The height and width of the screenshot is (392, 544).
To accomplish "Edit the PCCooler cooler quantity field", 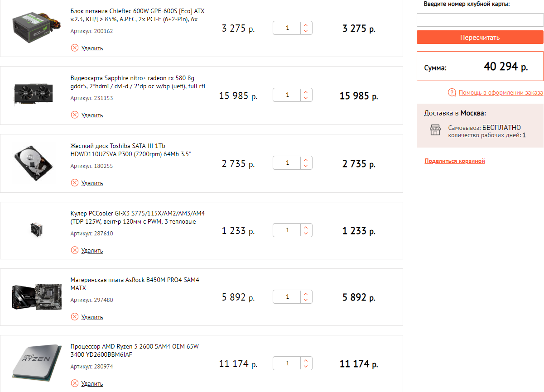I will click(x=287, y=230).
